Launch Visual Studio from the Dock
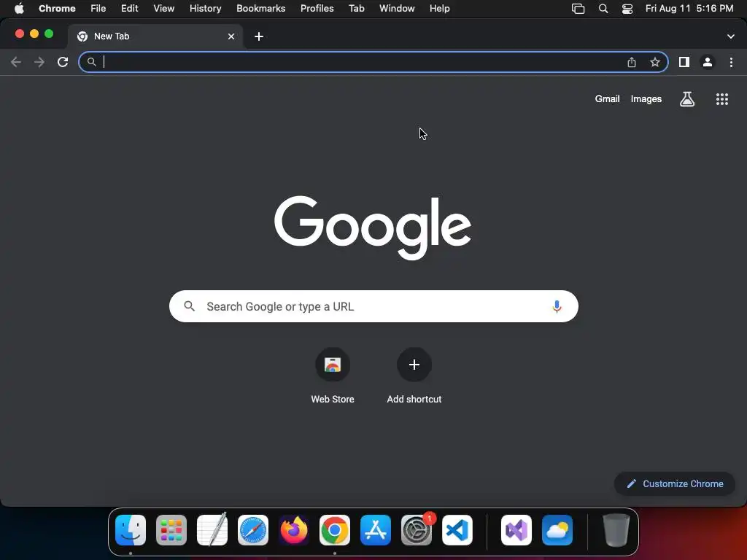This screenshot has height=560, width=747. [x=516, y=530]
